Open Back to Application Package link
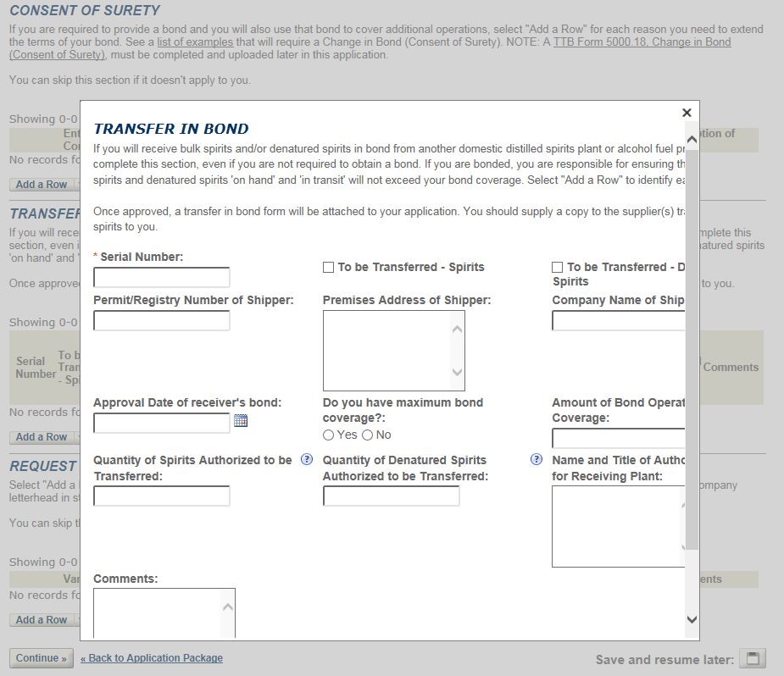 (x=152, y=658)
